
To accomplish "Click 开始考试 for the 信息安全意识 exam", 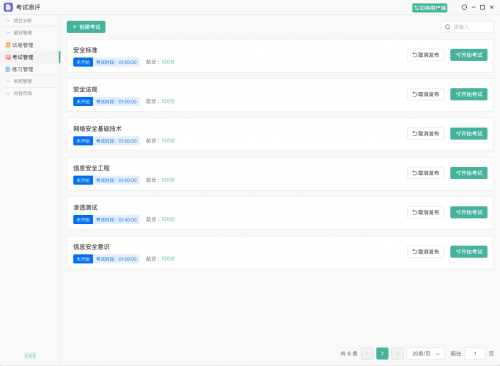I will tap(469, 252).
